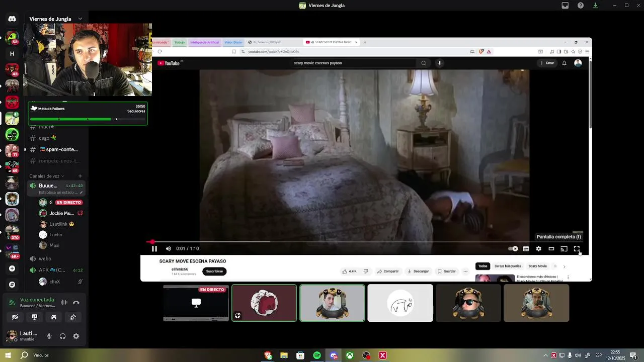The width and height of the screenshot is (644, 362).
Task: Like the video with 4.4 K likes
Action: tap(350, 271)
